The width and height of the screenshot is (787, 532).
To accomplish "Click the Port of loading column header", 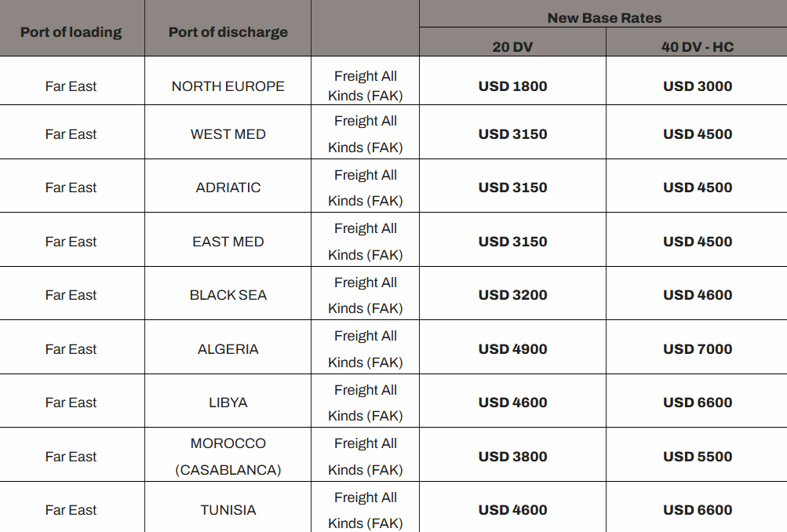I will tap(71, 32).
